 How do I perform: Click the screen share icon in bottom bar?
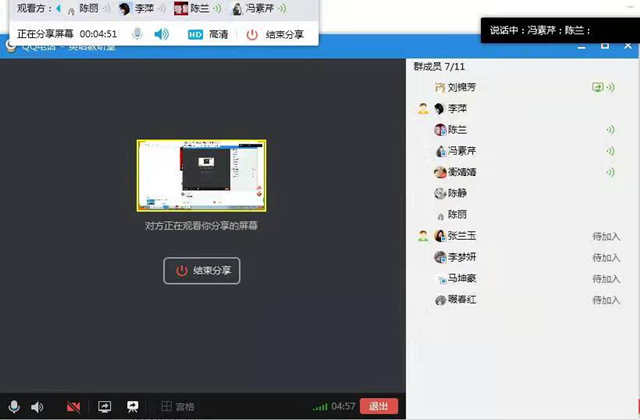click(x=103, y=407)
